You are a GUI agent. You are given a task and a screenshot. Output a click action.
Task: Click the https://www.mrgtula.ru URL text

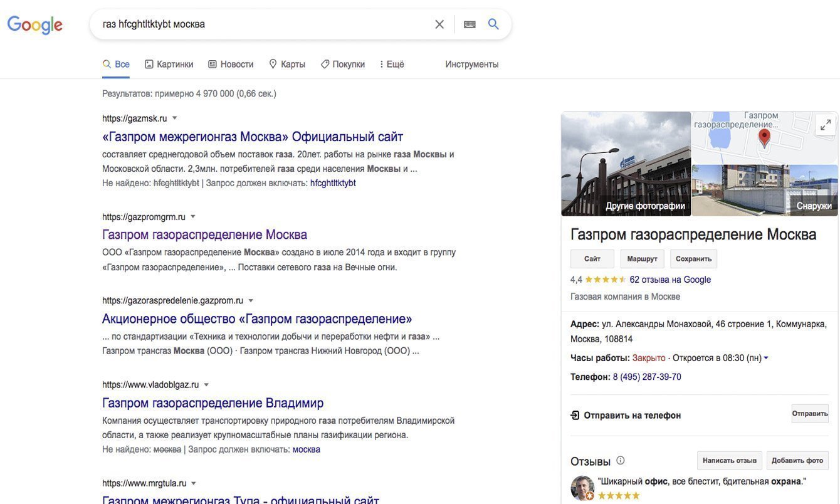tap(144, 483)
